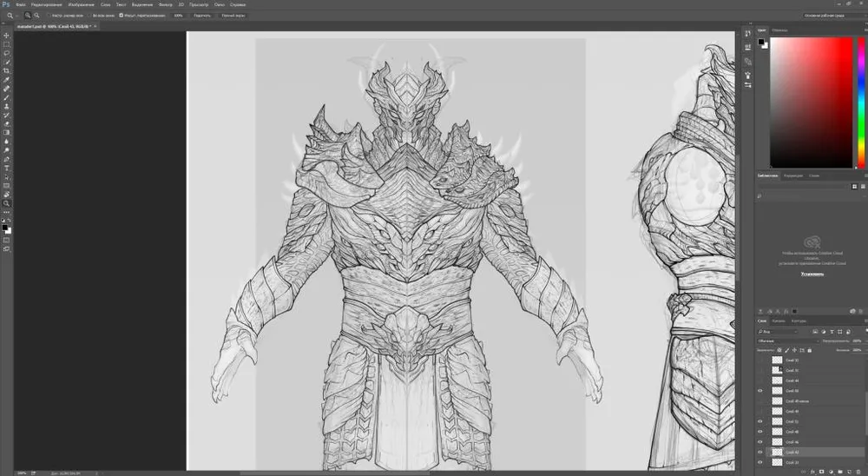This screenshot has height=476, width=868.
Task: Pick the Rectangular Marquee tool
Action: [6, 44]
